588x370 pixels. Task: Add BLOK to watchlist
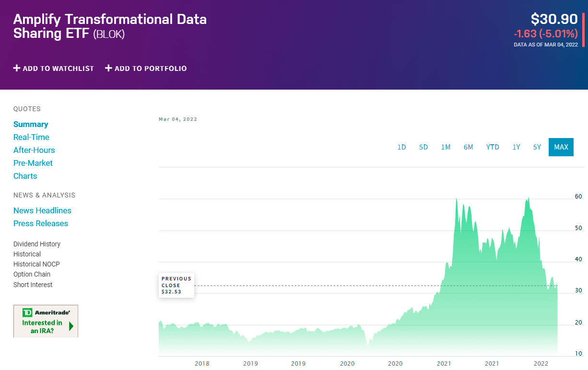[54, 68]
